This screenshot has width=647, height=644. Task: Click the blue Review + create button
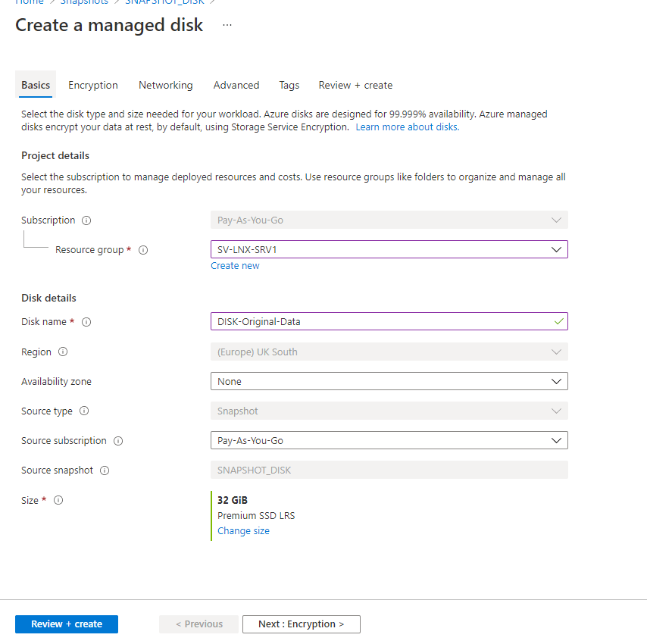point(67,624)
